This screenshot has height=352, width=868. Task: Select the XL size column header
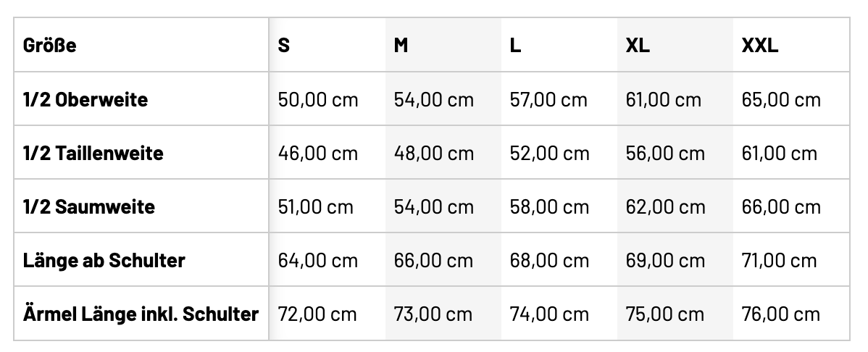coord(638,45)
